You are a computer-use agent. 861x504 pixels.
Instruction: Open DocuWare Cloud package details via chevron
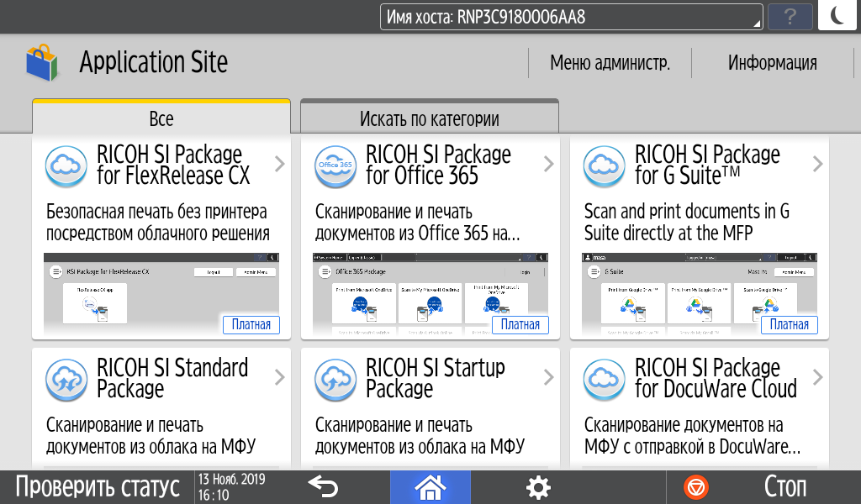(817, 377)
